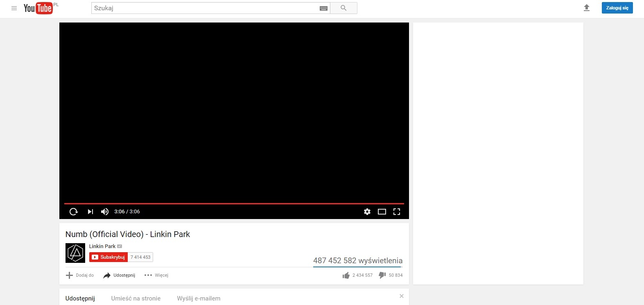Select the Udostępnij tab
The image size is (644, 305).
coord(80,298)
